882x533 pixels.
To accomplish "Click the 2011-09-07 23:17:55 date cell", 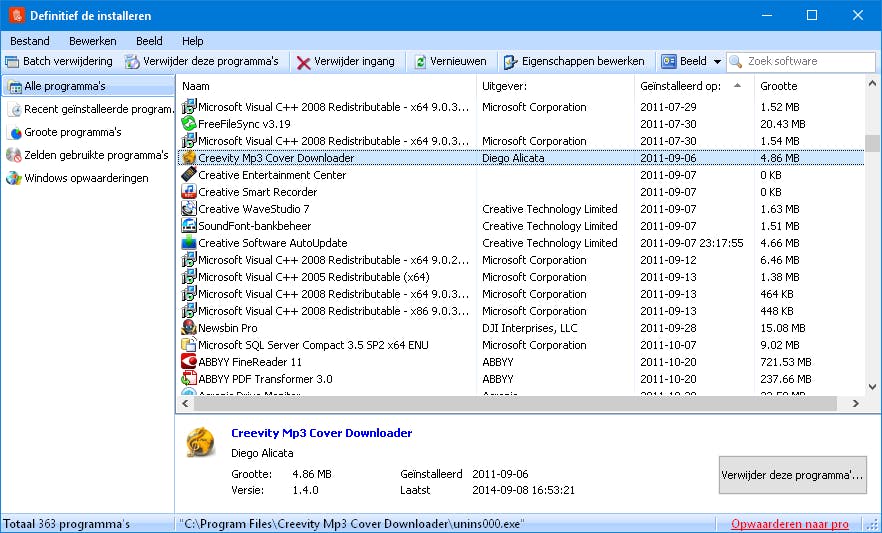I will pyautogui.click(x=691, y=243).
